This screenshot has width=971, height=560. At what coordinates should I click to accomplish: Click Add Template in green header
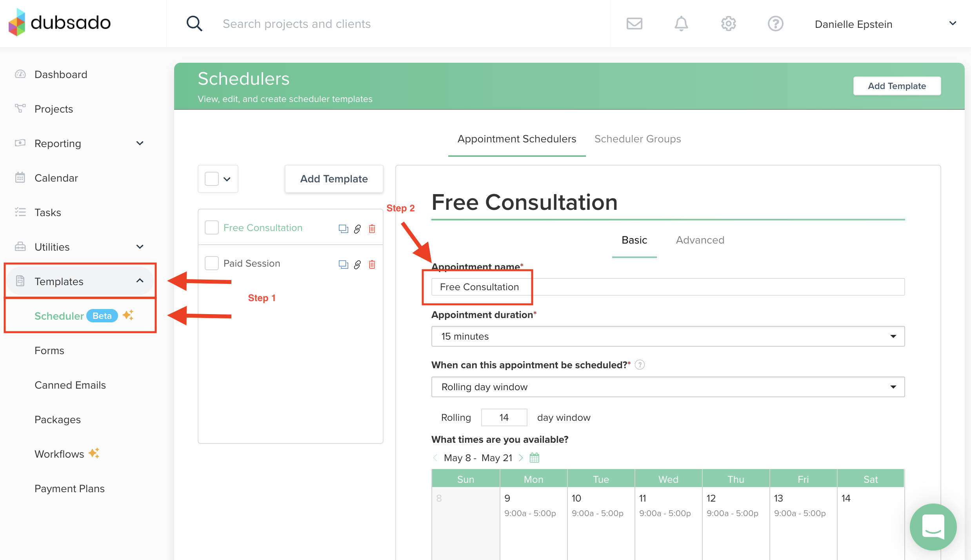click(896, 86)
